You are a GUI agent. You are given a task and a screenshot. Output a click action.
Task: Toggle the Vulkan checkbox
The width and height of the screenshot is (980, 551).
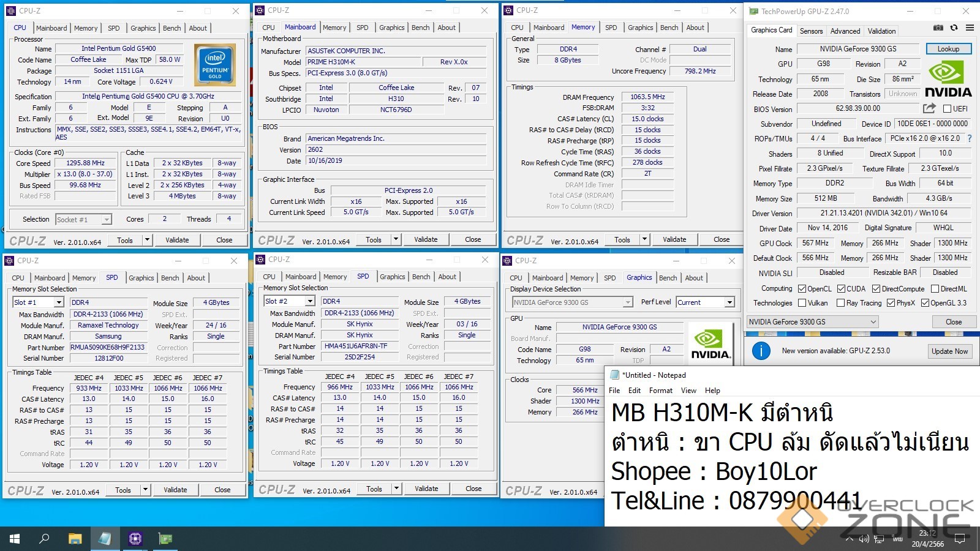[802, 303]
